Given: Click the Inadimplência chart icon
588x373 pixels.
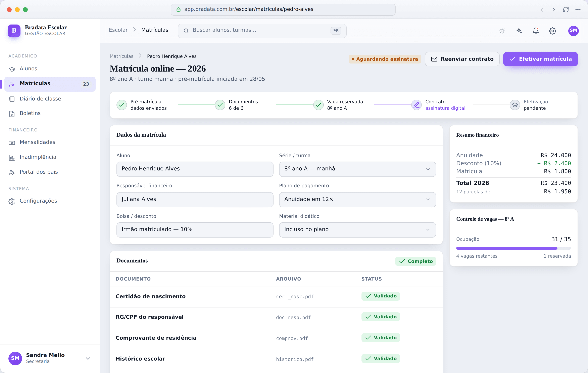Looking at the screenshot, I should (12, 158).
